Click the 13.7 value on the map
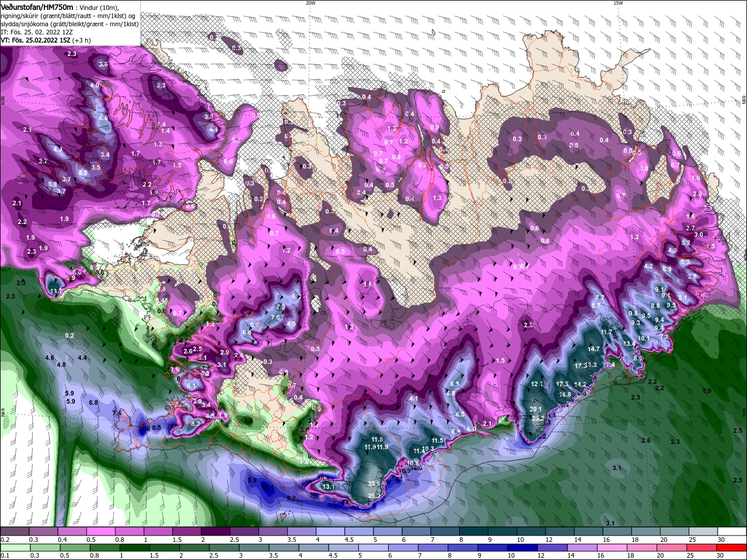 [x=56, y=291]
